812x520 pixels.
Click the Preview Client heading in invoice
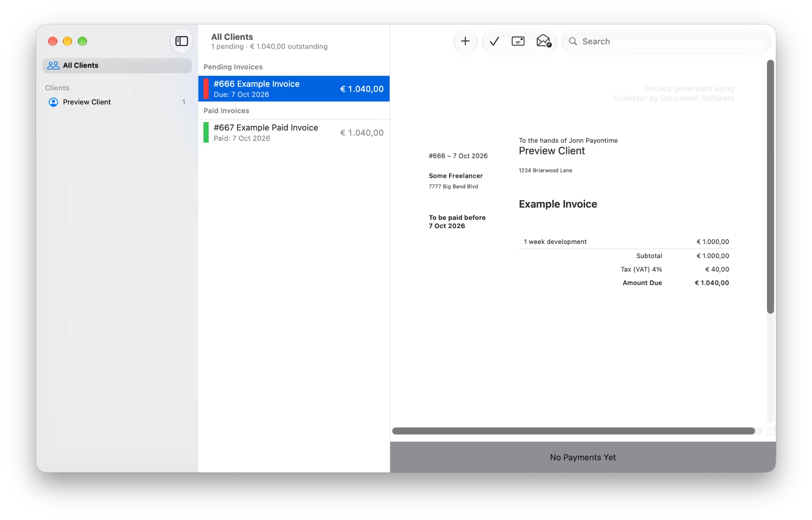click(x=552, y=151)
